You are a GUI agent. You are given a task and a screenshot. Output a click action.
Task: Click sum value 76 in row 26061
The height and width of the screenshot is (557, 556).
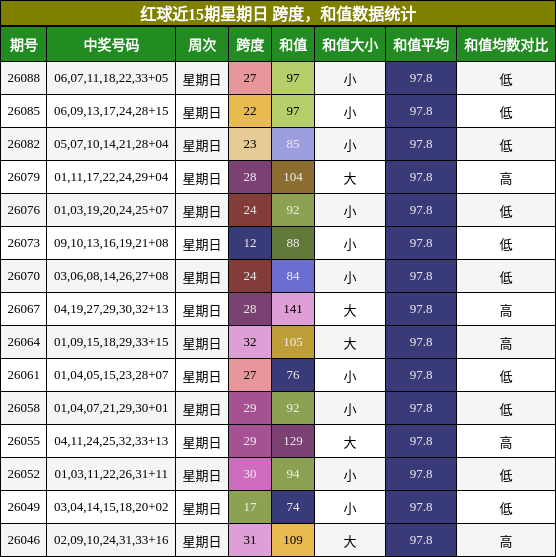pos(293,375)
